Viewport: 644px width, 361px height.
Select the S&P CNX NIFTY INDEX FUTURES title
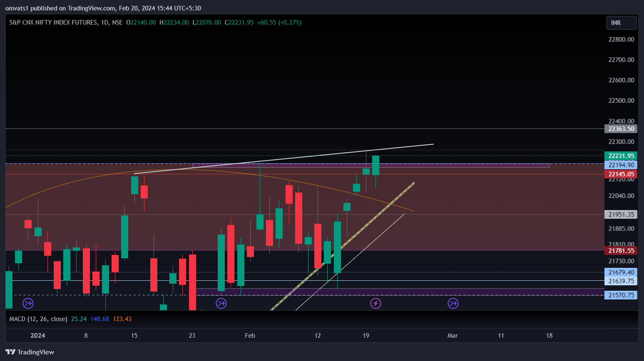tap(53, 22)
